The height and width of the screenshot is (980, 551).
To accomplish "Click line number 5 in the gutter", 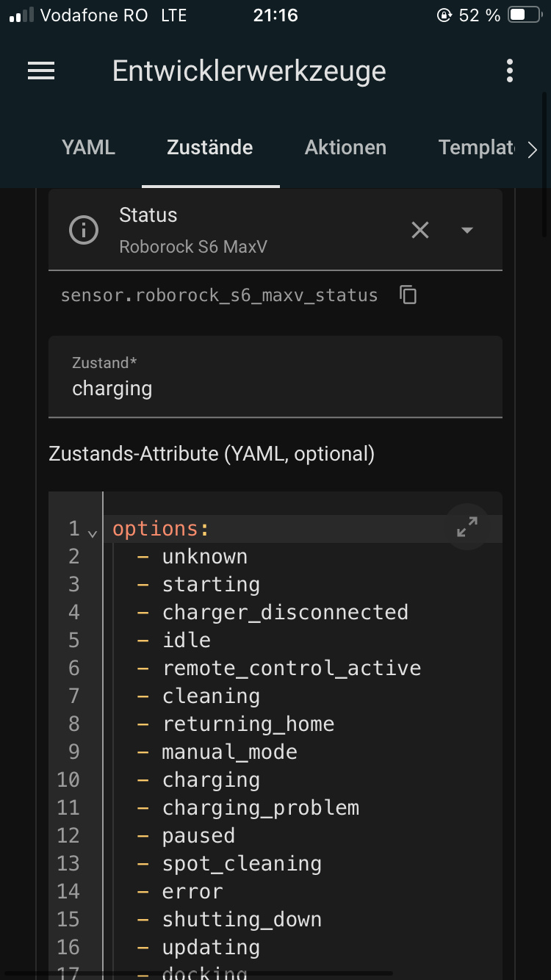I will tap(73, 641).
